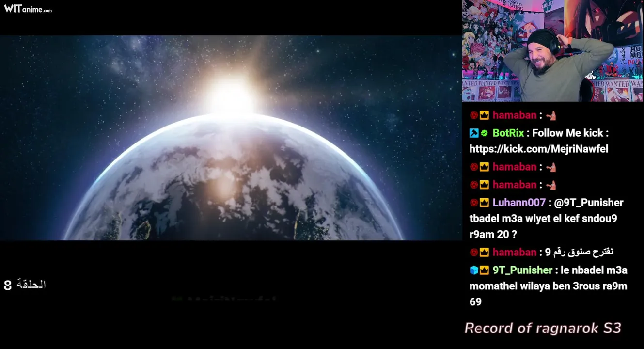Screen dimensions: 644x349
Task: Click BotRix's green verified checkmark badge
Action: click(x=484, y=133)
